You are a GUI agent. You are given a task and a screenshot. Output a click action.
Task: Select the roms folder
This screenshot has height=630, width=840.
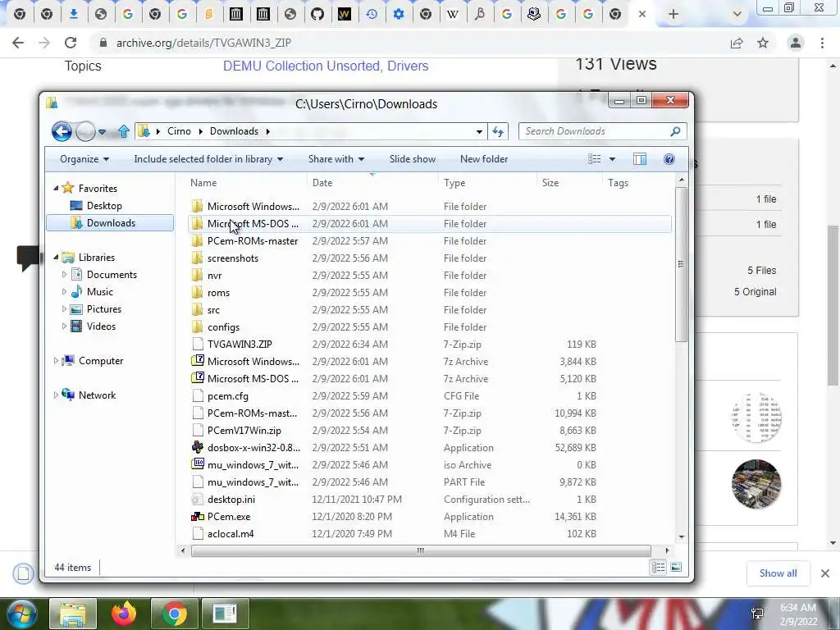pyautogui.click(x=430, y=293)
